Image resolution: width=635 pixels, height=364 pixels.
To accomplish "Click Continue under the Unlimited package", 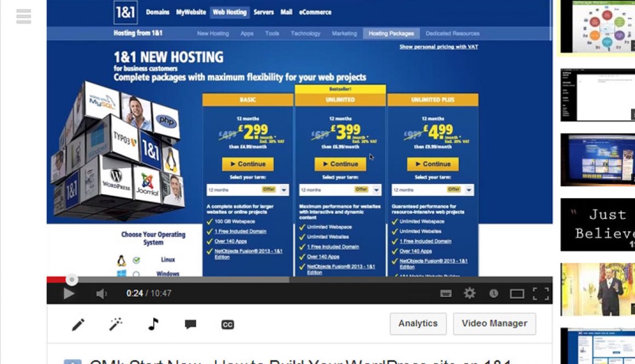I will tap(340, 164).
